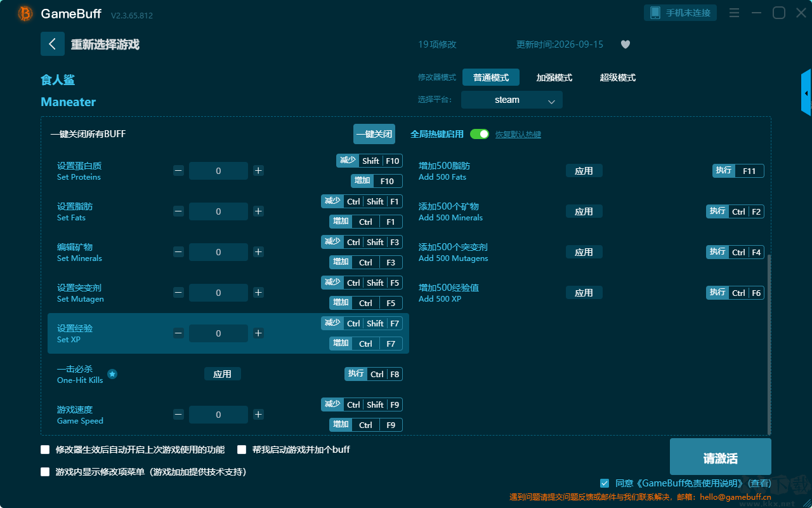Click the 执行 Ctrl F4 hotkey button
812x508 pixels.
735,252
